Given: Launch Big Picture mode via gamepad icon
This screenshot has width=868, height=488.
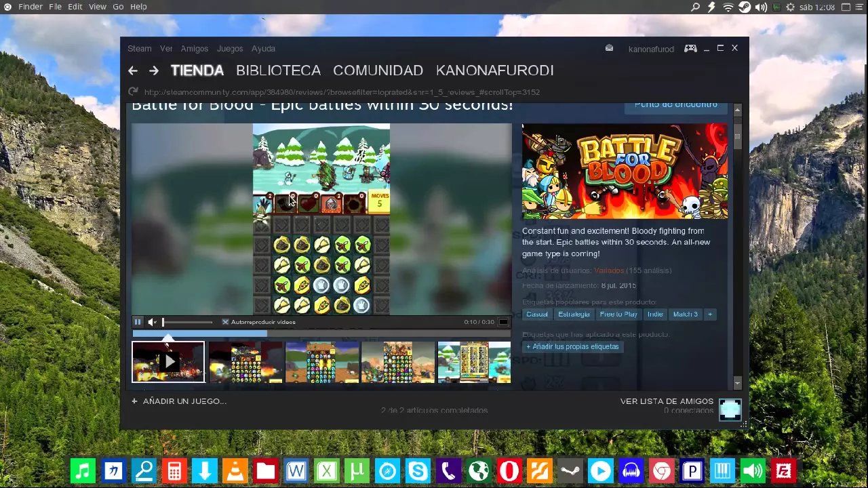Looking at the screenshot, I should coord(690,48).
